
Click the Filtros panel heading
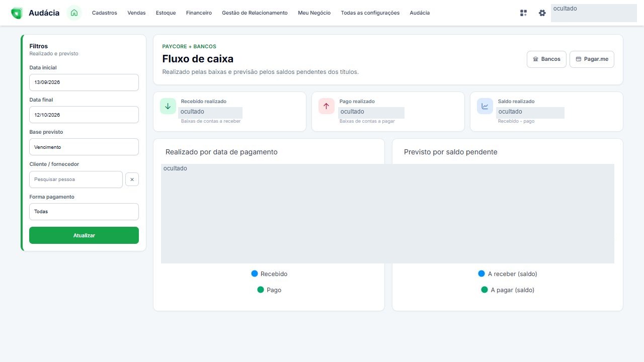(39, 46)
